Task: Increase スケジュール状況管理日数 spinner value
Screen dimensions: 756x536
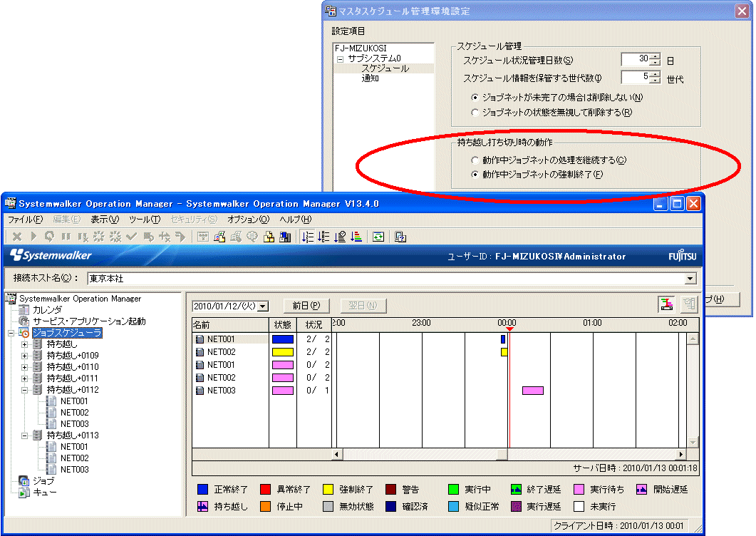Action: [655, 56]
